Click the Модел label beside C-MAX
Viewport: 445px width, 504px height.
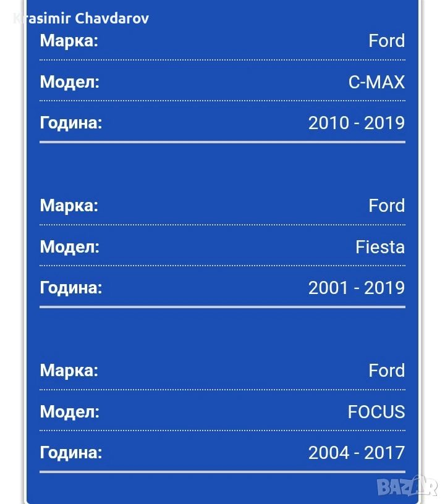click(x=70, y=82)
